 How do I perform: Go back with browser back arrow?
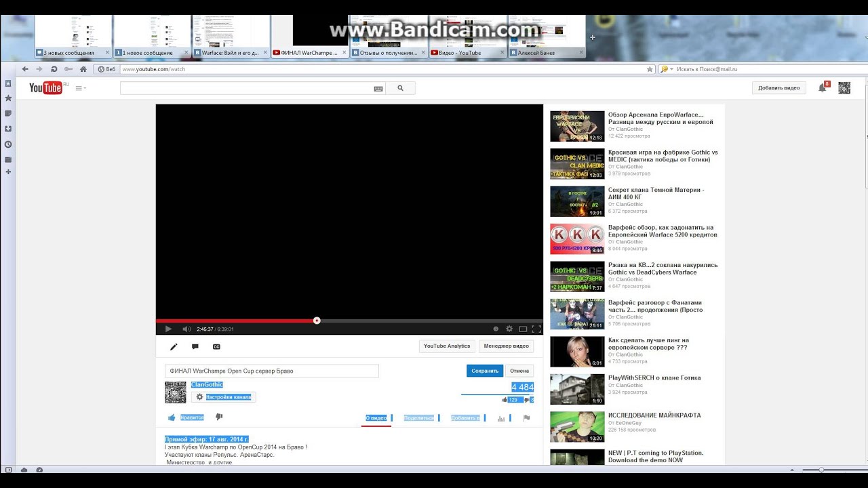25,69
